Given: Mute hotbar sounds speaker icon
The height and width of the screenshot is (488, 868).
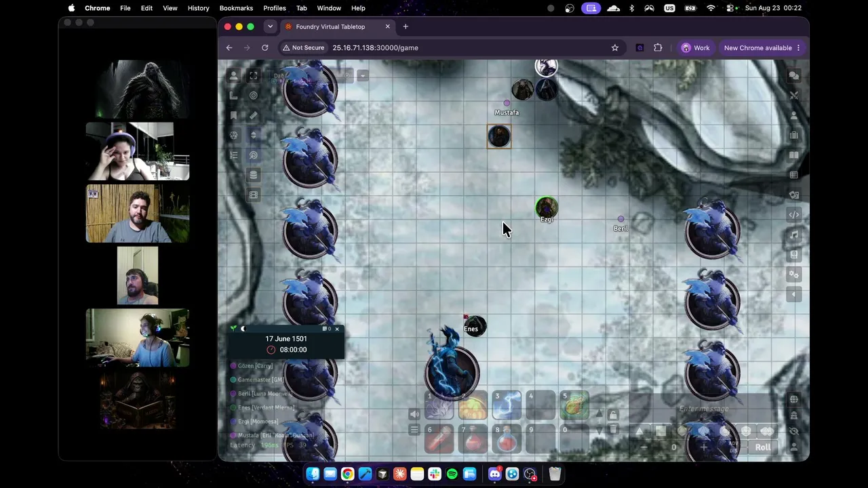Looking at the screenshot, I should 414,415.
